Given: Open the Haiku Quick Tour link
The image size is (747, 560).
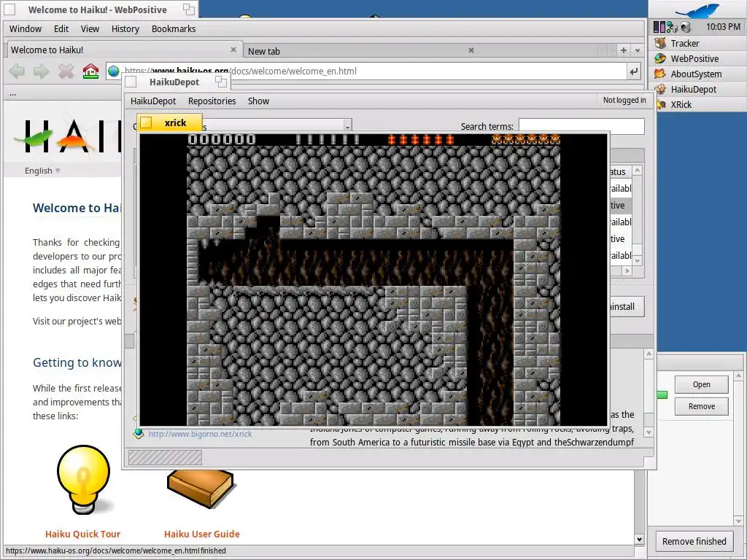Looking at the screenshot, I should pos(83,534).
